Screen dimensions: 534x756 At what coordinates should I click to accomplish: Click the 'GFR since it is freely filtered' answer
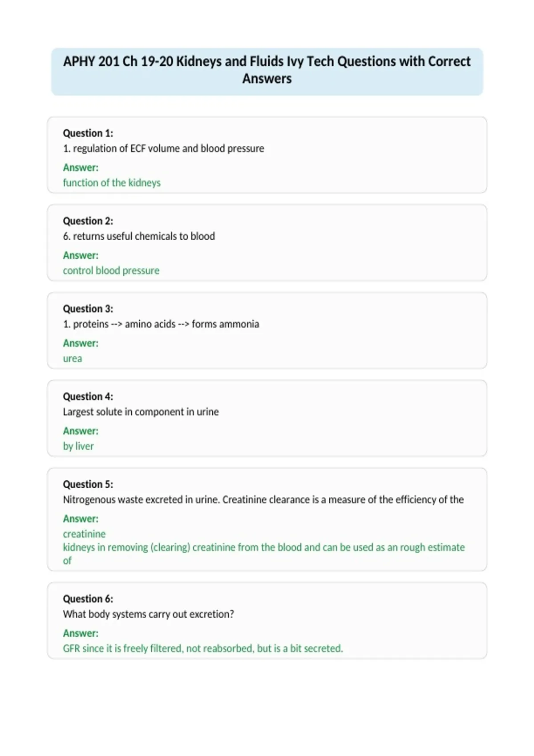203,648
